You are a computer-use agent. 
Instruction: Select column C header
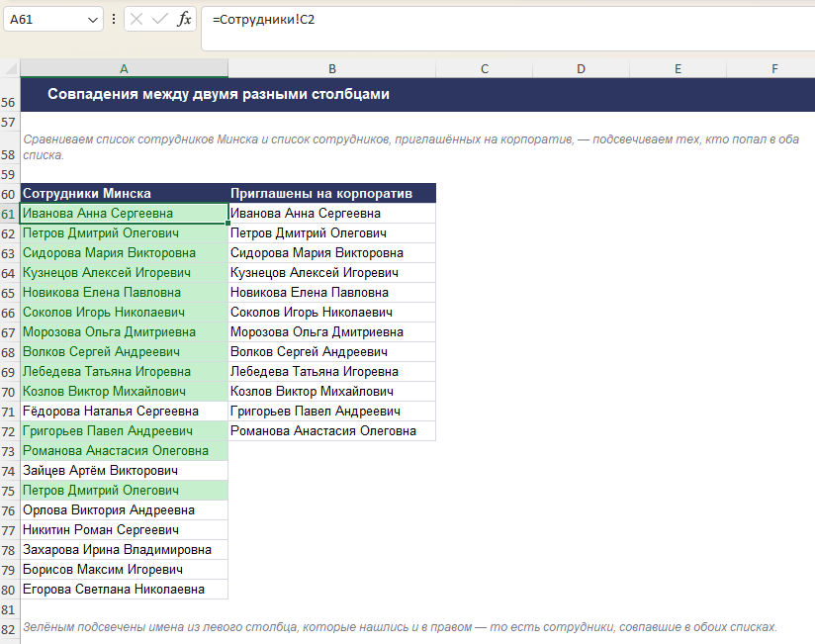[x=485, y=68]
